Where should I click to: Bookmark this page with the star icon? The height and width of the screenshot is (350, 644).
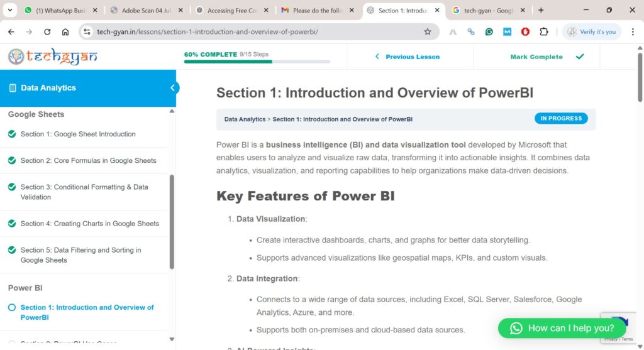428,31
